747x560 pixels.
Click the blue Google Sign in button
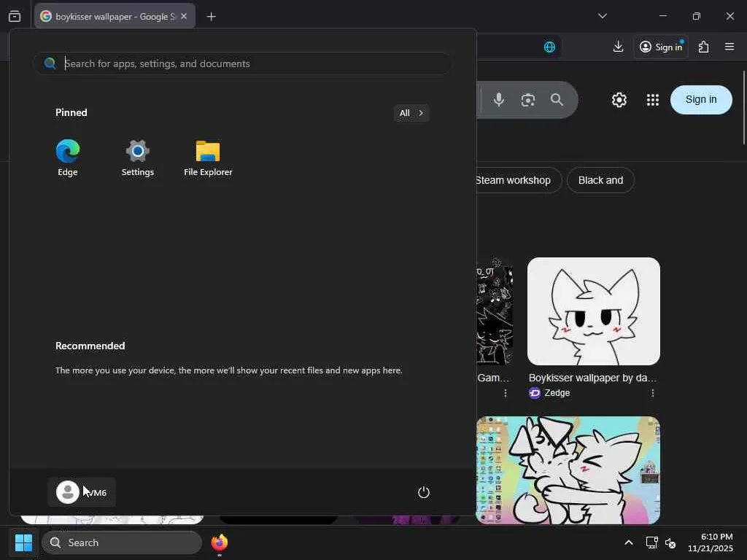[701, 99]
